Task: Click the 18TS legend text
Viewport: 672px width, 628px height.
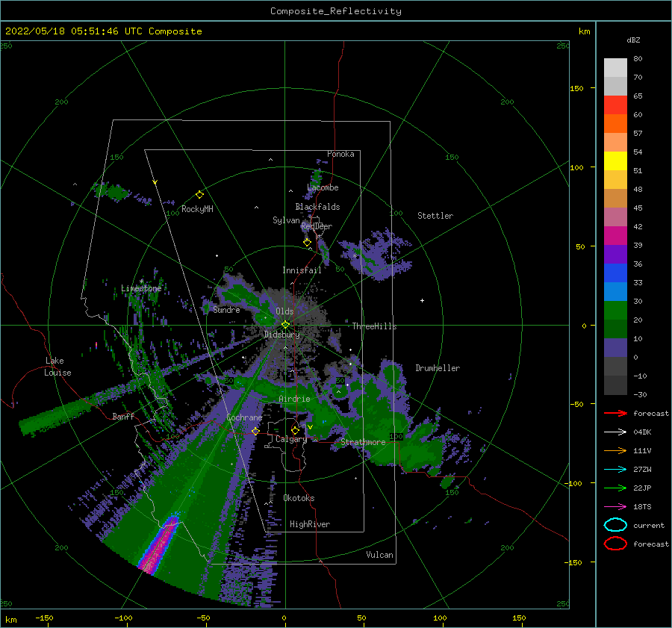Action: pos(642,507)
